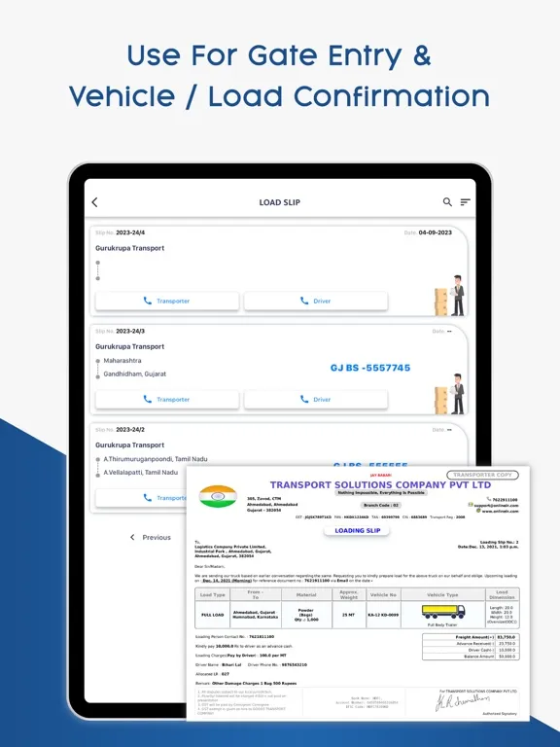The width and height of the screenshot is (560, 747).
Task: Click A.Vellalapatti, Tamil Nadu location
Action: (x=140, y=473)
